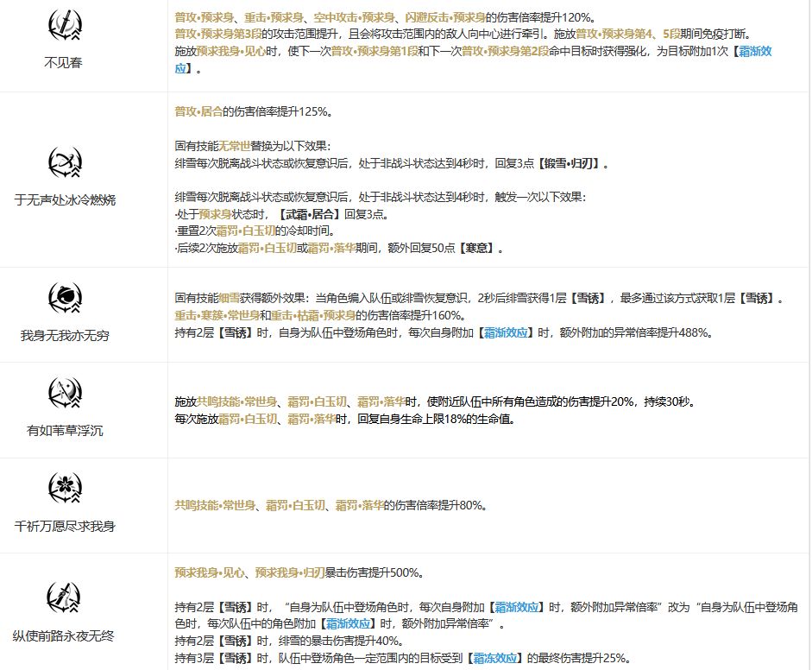Click the 纵使前路永夜无终 skill icon
The width and height of the screenshot is (812, 670).
pos(65,597)
